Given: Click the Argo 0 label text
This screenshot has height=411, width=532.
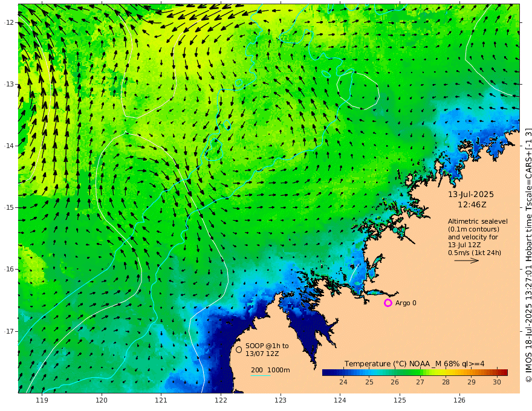Looking at the screenshot, I should pos(406,303).
